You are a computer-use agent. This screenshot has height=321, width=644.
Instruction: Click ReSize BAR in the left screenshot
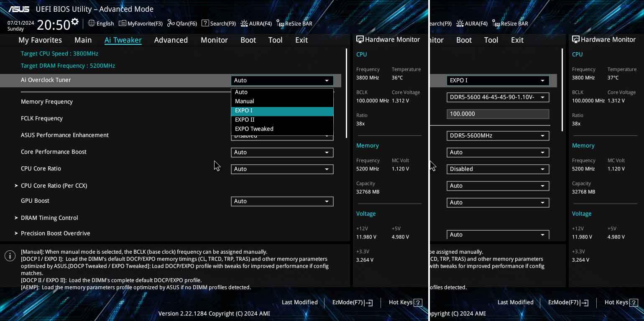click(x=294, y=23)
